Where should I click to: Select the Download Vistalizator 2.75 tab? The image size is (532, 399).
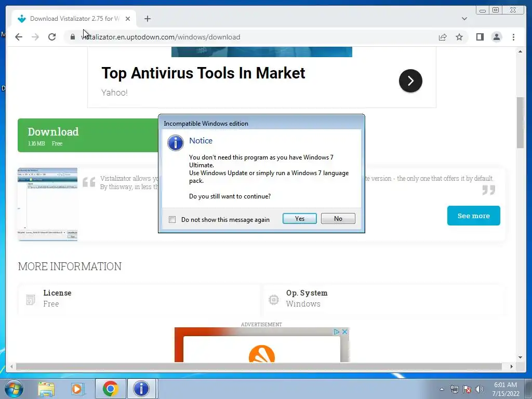(74, 19)
